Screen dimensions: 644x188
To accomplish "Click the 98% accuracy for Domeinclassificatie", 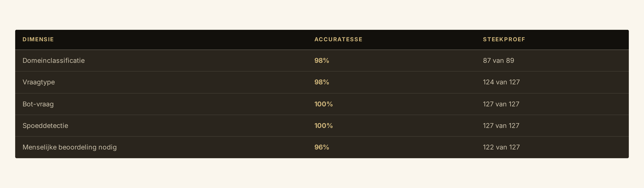I will [322, 61].
